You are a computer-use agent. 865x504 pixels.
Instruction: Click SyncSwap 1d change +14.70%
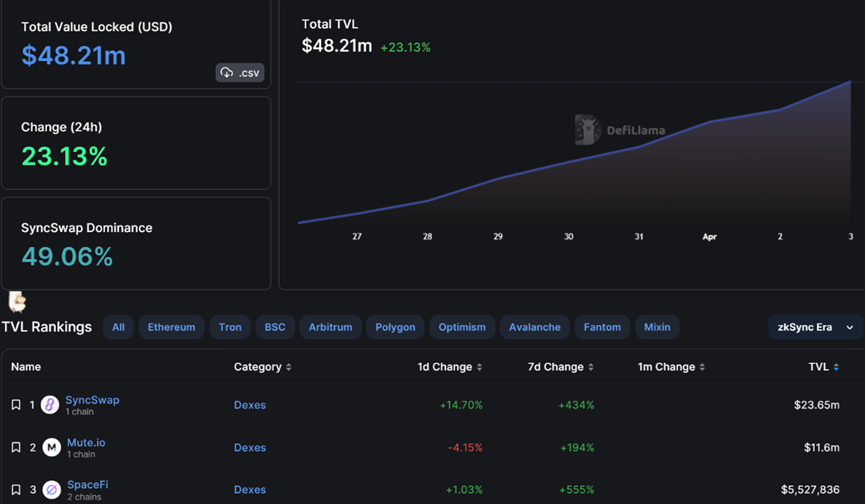coord(461,405)
